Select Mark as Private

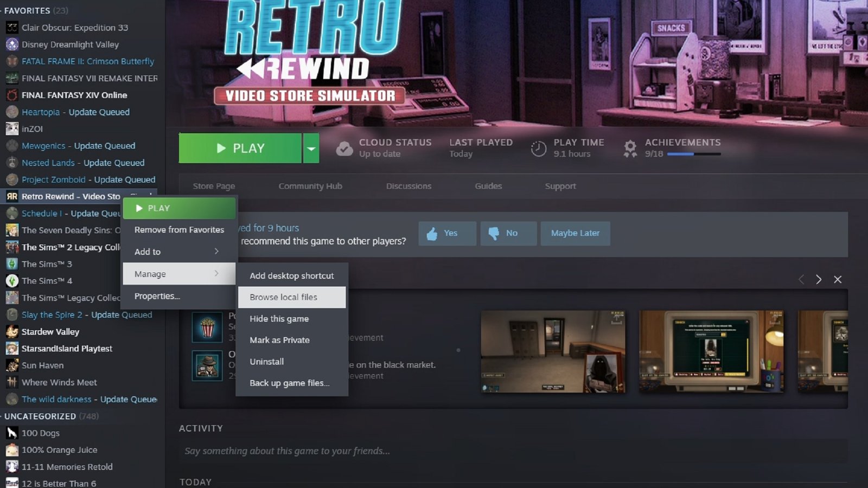coord(292,340)
